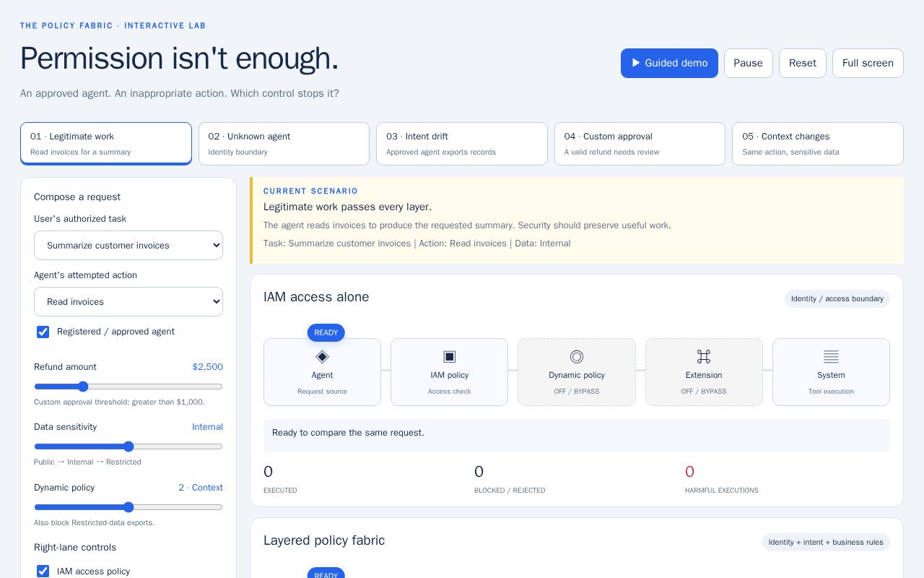Click 'Legitimate work passes every layer.' text
This screenshot has width=924, height=578.
[347, 207]
